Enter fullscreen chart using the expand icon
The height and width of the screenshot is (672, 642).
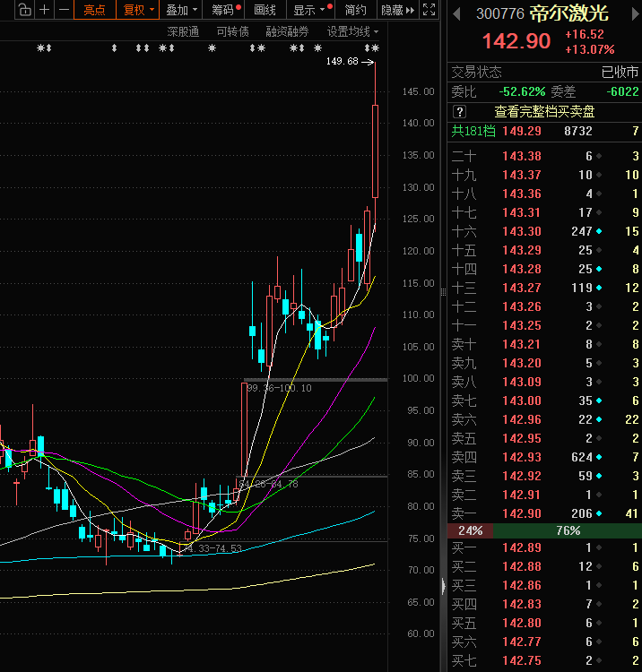click(x=429, y=10)
